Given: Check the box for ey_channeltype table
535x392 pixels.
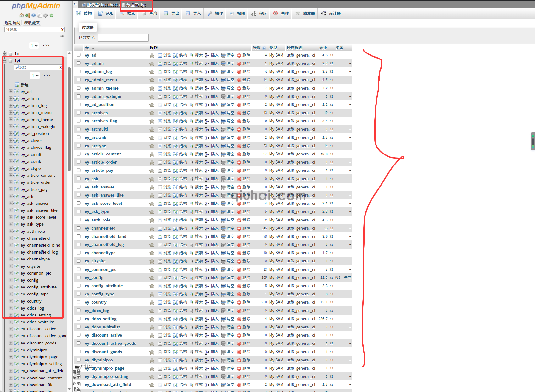Looking at the screenshot, I should [x=79, y=253].
